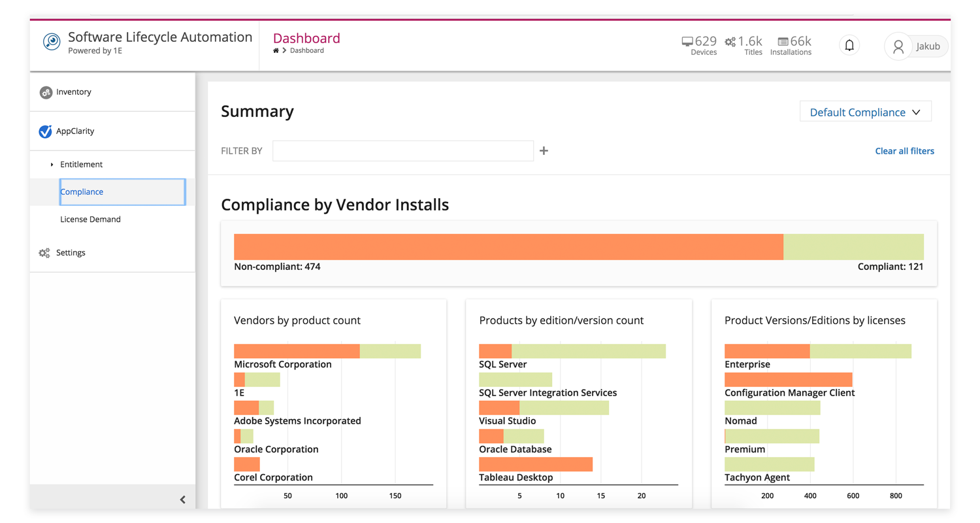Click the Inventory gear icon
This screenshot has width=980, height=523.
tap(46, 92)
